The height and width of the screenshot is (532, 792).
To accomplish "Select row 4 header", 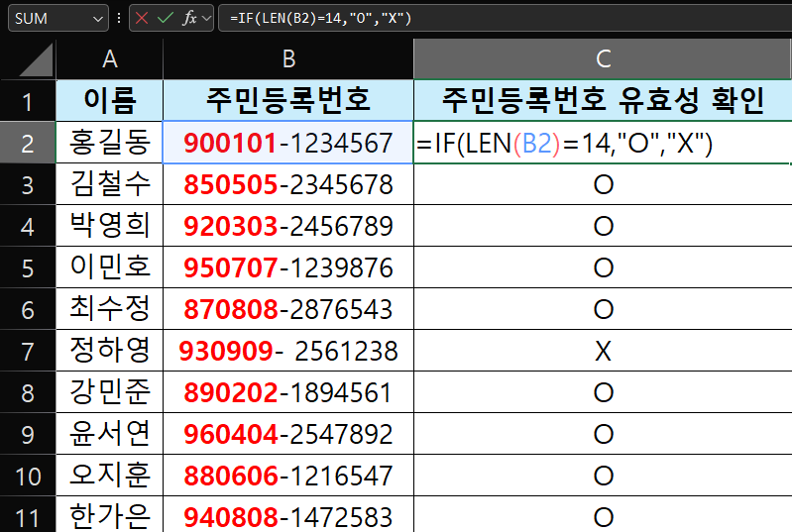I will point(28,226).
